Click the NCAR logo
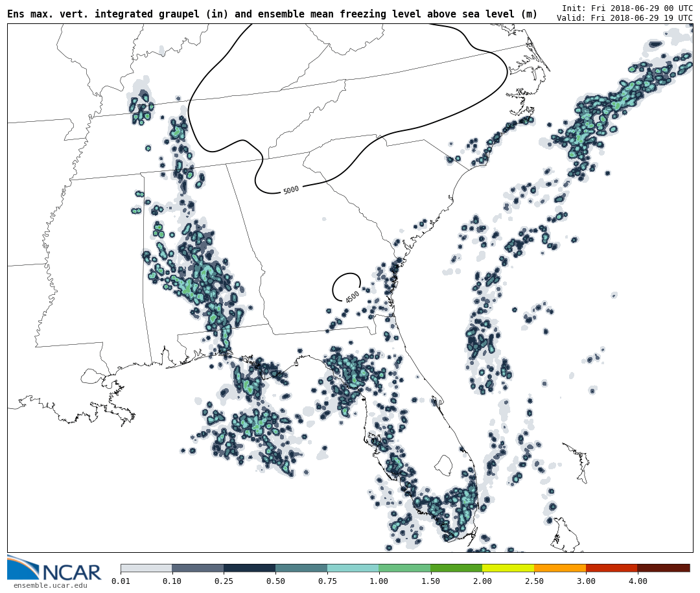700x593 pixels. (x=54, y=570)
